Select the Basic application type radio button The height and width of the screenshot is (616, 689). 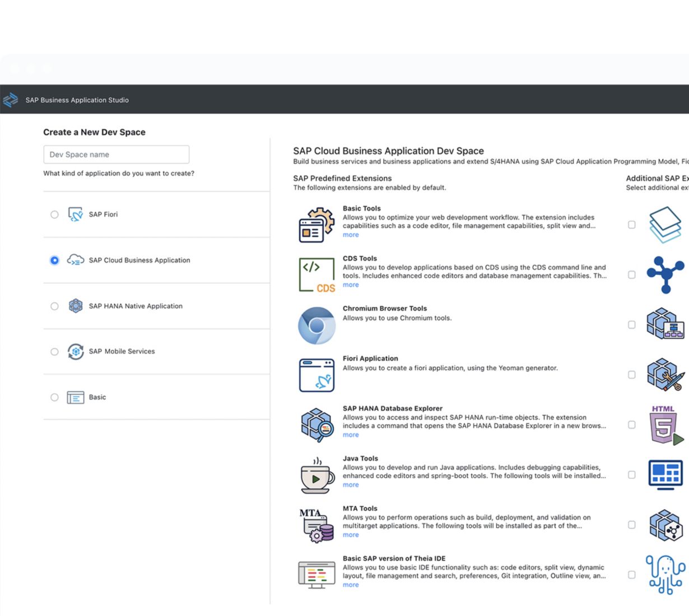54,398
